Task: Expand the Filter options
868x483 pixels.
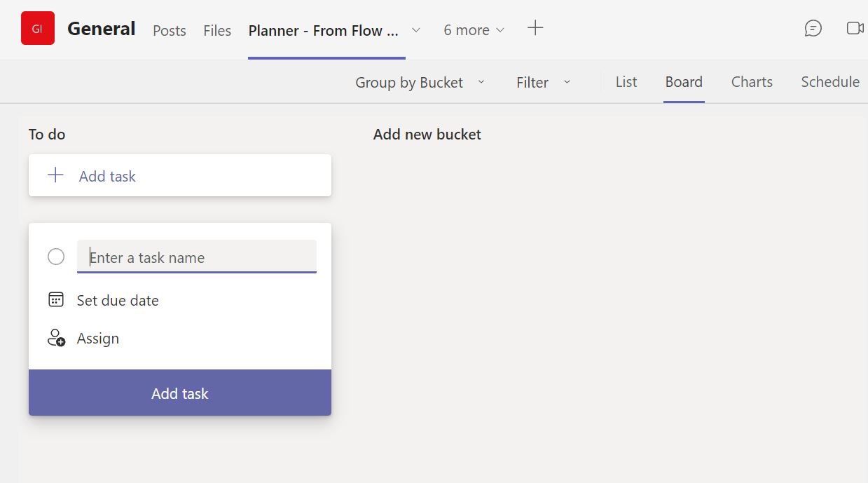Action: [x=544, y=82]
